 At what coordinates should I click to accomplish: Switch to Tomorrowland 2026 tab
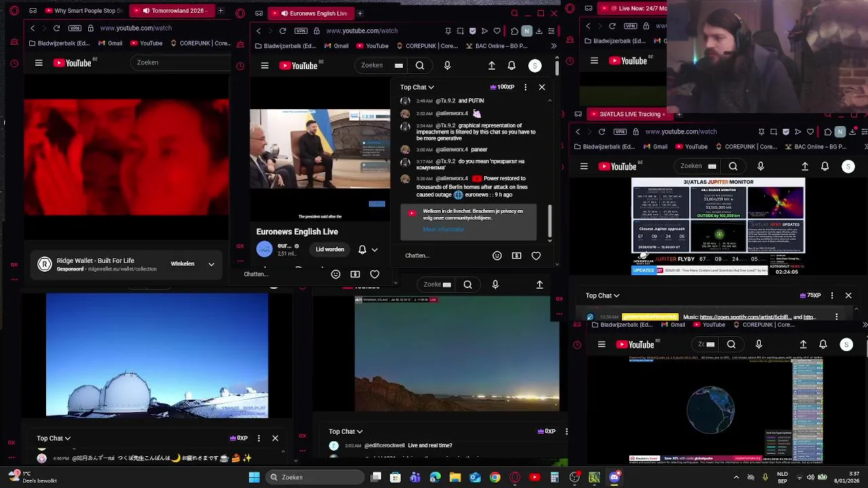[x=172, y=11]
